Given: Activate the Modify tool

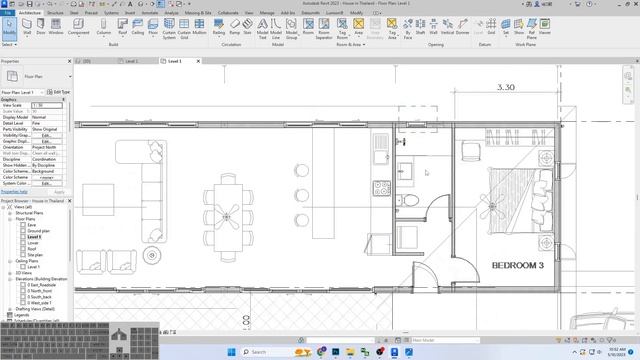Looking at the screenshot, I should point(9,28).
